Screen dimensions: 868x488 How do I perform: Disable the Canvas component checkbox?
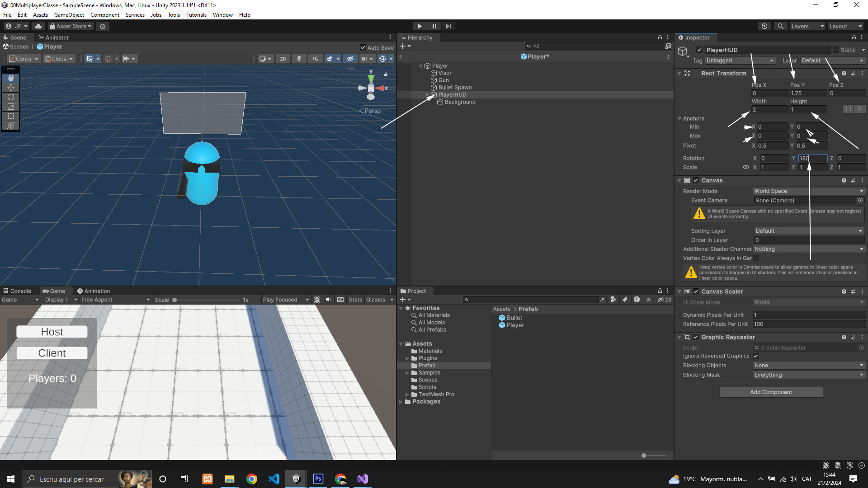click(x=696, y=180)
